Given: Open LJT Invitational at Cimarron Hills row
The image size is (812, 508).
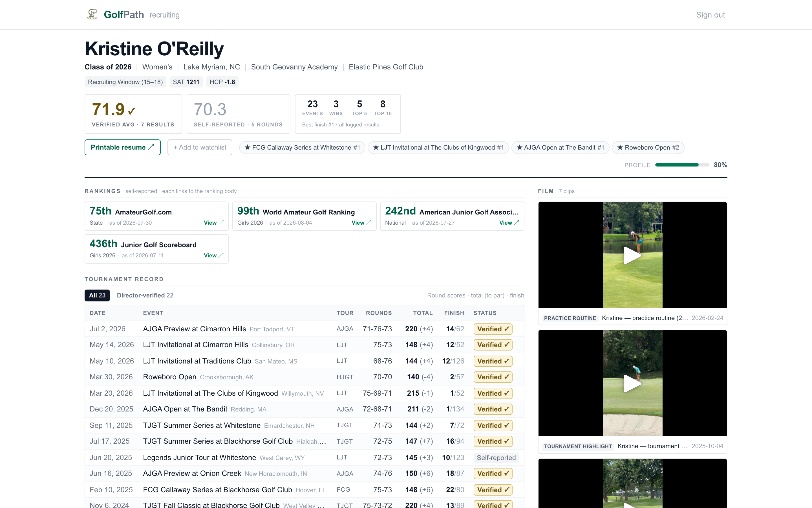Looking at the screenshot, I should (x=304, y=345).
